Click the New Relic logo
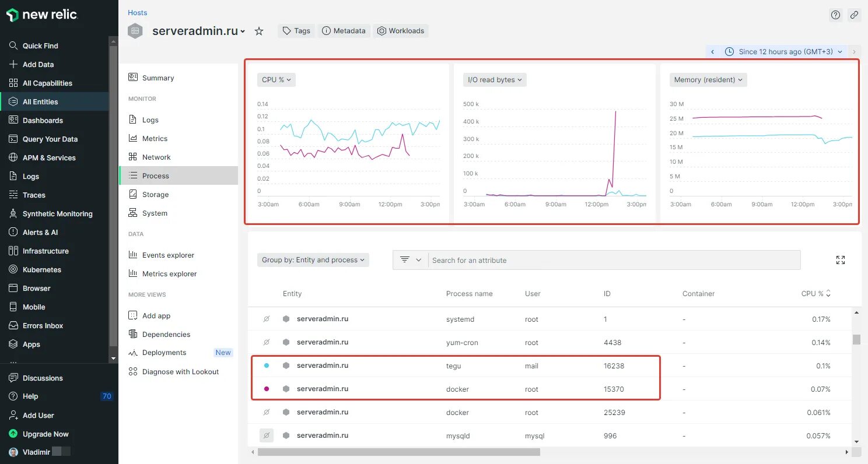This screenshot has height=464, width=868. click(x=42, y=15)
